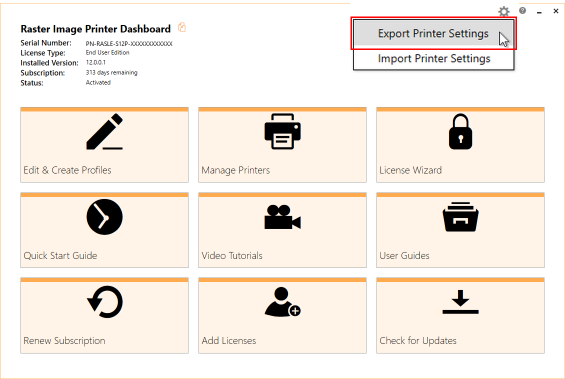
Task: Click the pencil icon for Edit & Create Profiles
Action: [104, 131]
